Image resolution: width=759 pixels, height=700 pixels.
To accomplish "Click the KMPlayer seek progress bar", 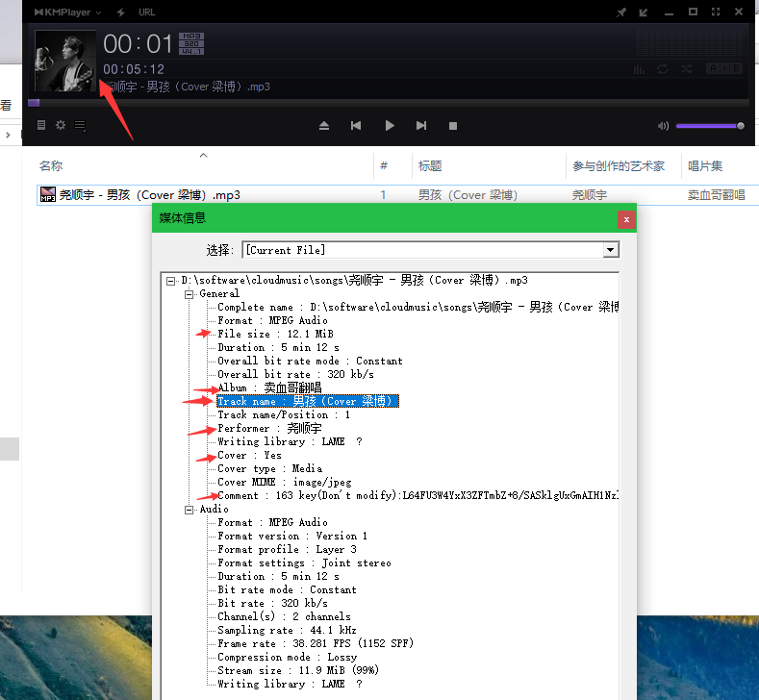I will click(389, 103).
